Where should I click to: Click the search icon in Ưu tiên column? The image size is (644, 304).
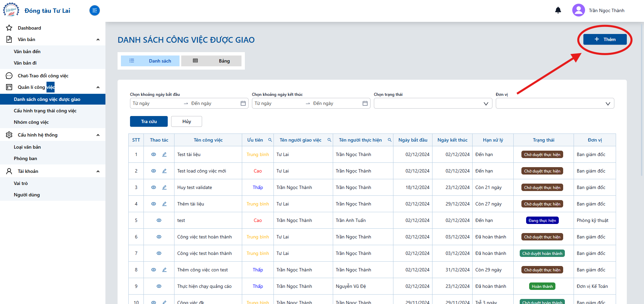tap(270, 140)
